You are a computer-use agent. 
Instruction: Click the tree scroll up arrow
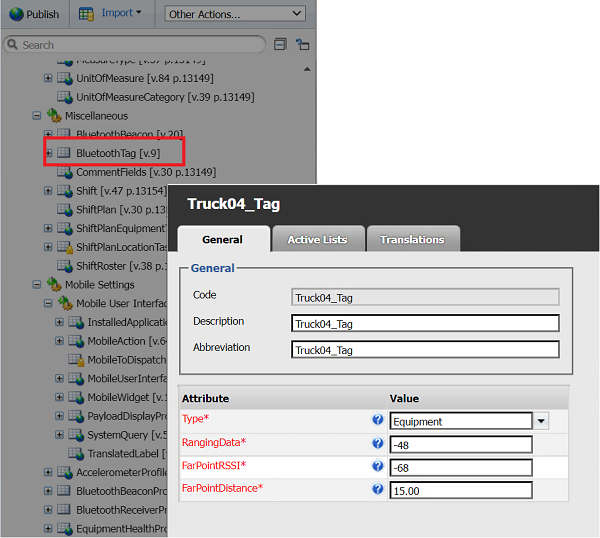click(307, 69)
